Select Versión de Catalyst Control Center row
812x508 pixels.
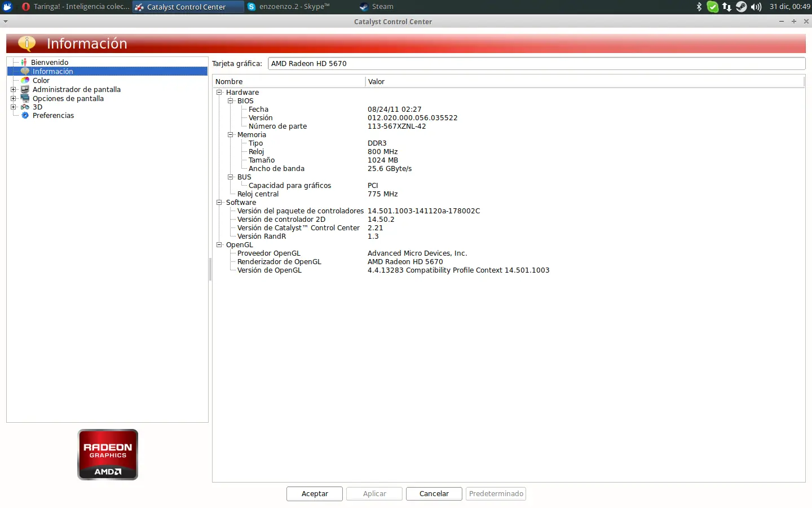point(507,227)
